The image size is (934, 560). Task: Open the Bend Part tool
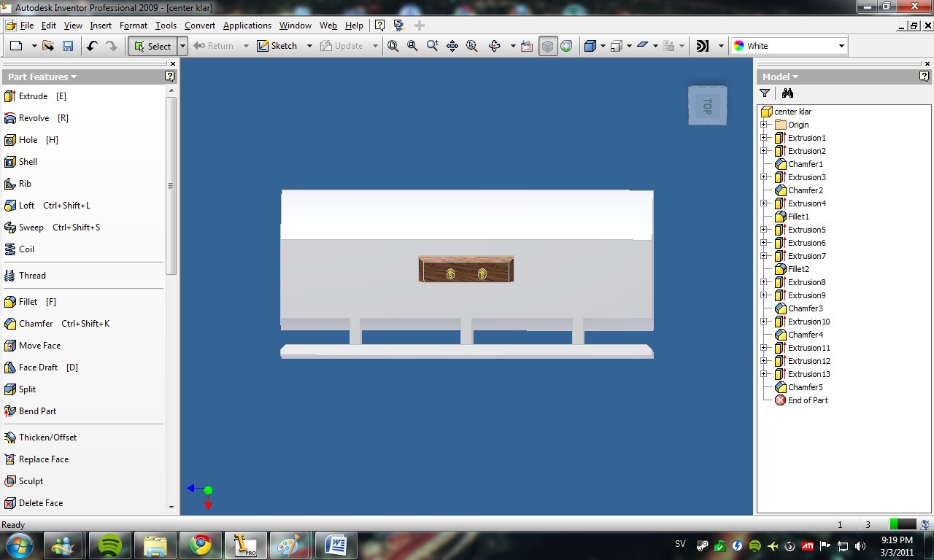[x=30, y=411]
